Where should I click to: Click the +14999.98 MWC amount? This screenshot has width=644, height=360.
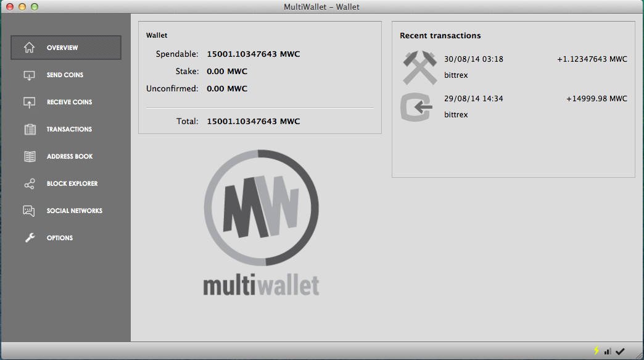click(597, 99)
